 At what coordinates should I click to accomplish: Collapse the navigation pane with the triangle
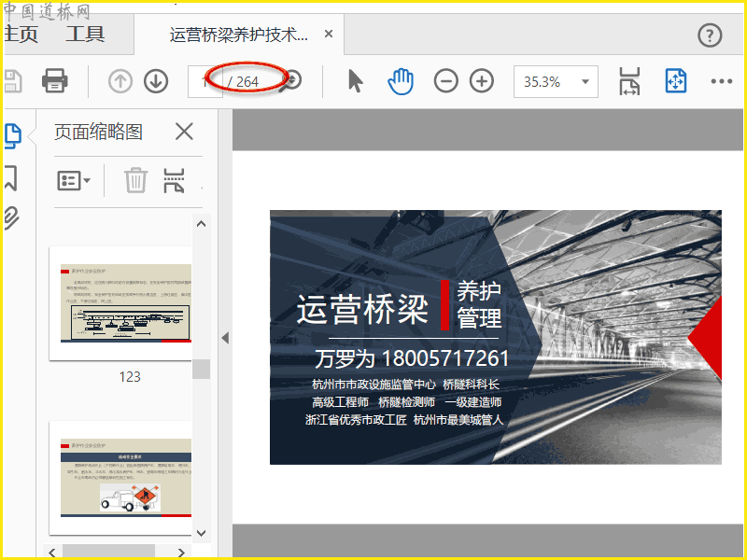(x=225, y=338)
